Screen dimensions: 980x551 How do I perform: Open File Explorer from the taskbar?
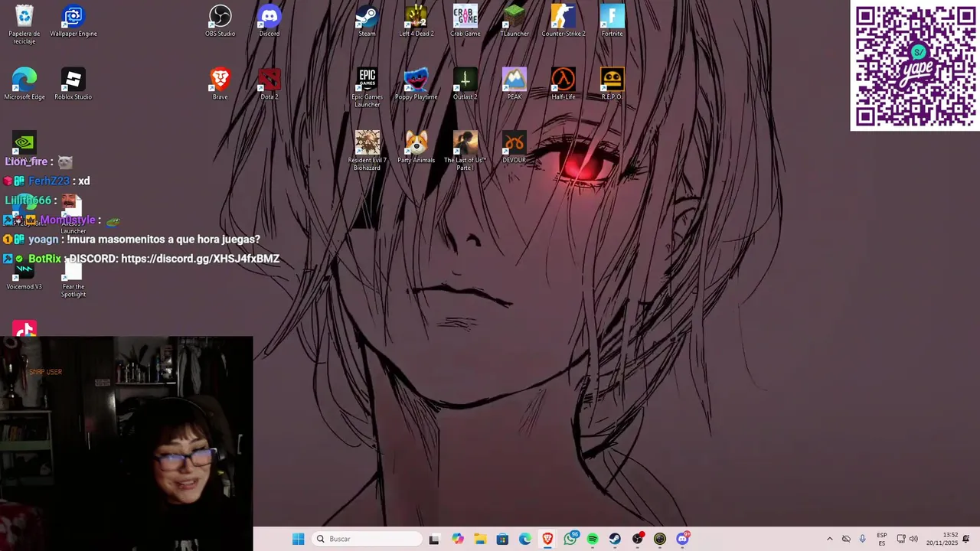click(x=480, y=539)
